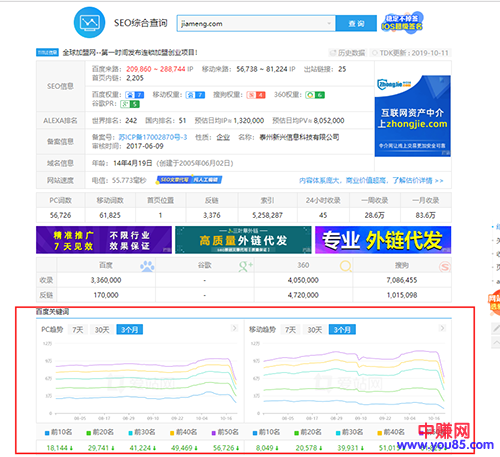The height and width of the screenshot is (457, 500).
Task: Click the 360权重 green badge icon
Action: coord(315,95)
